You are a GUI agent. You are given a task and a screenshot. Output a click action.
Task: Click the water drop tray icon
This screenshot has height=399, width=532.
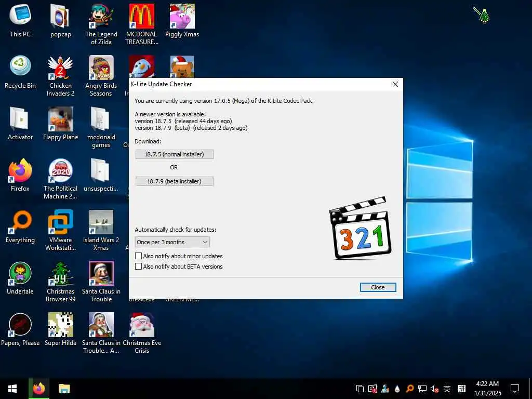(x=397, y=389)
